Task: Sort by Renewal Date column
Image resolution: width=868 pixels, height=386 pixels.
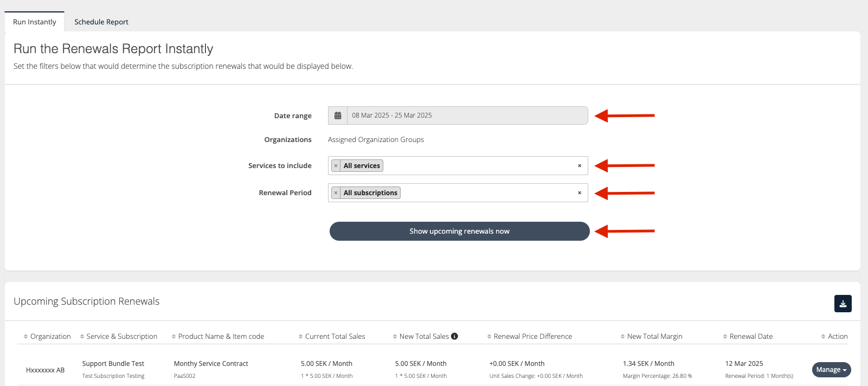Action: point(750,337)
